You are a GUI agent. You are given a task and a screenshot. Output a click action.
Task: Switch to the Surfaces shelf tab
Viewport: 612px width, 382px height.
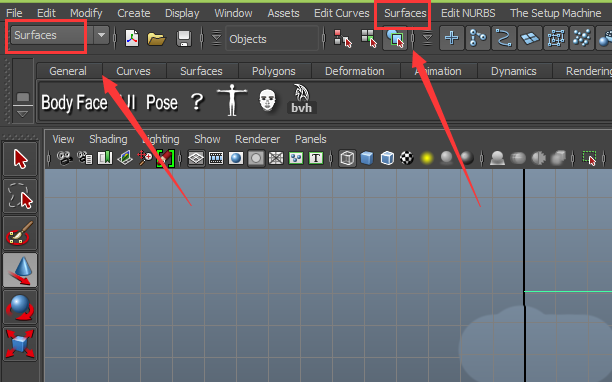(201, 71)
